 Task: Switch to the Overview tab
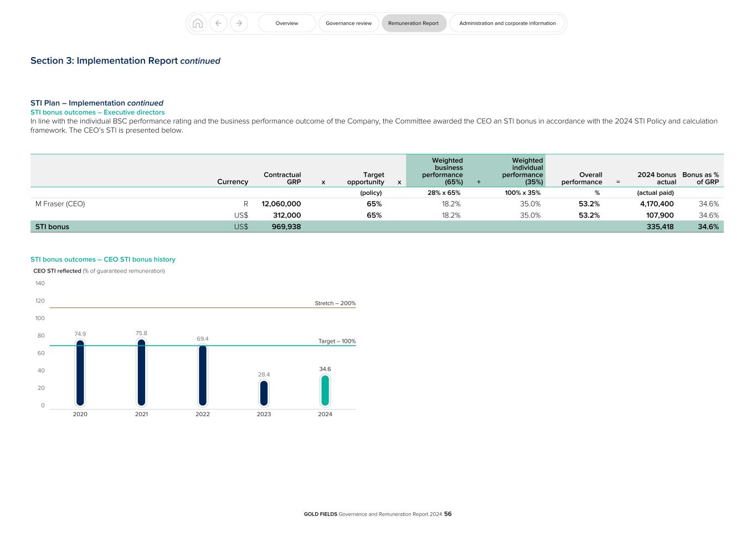[286, 23]
